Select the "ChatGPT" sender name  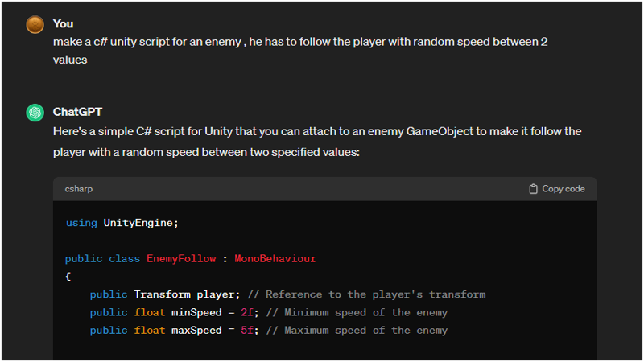pyautogui.click(x=77, y=112)
